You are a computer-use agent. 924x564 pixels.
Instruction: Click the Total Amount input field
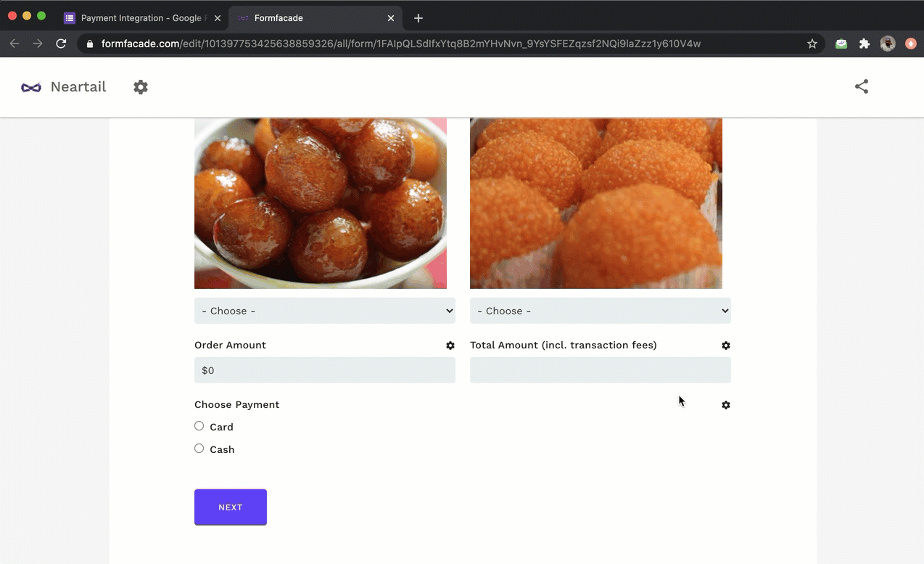[600, 370]
